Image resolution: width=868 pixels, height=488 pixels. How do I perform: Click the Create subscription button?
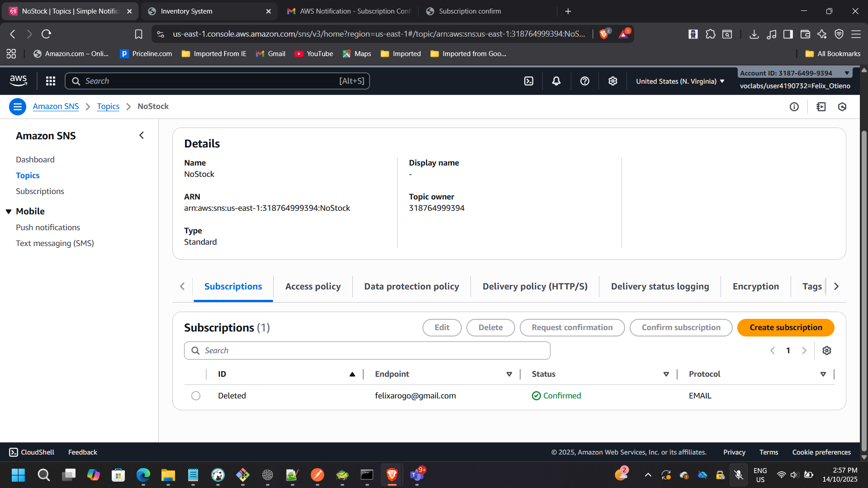tap(785, 327)
